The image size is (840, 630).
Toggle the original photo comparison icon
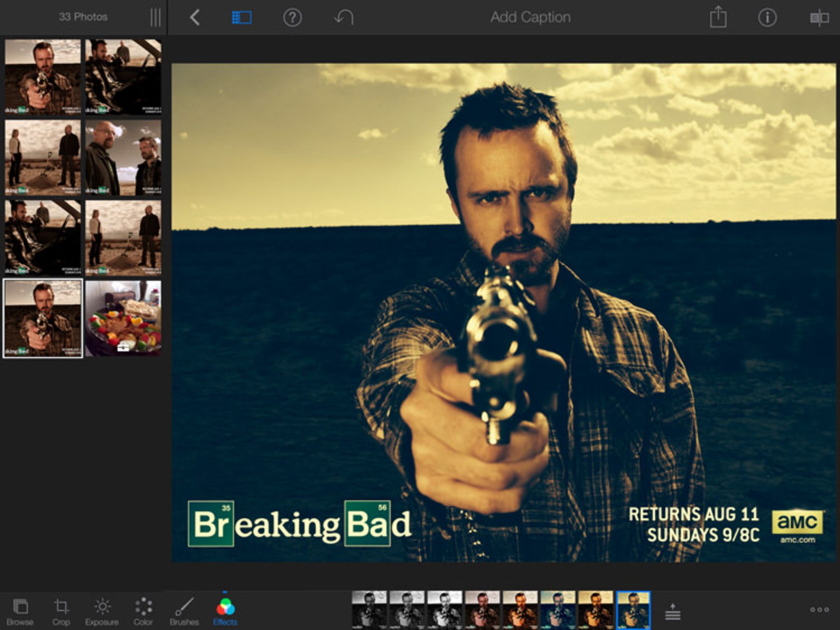pos(819,18)
